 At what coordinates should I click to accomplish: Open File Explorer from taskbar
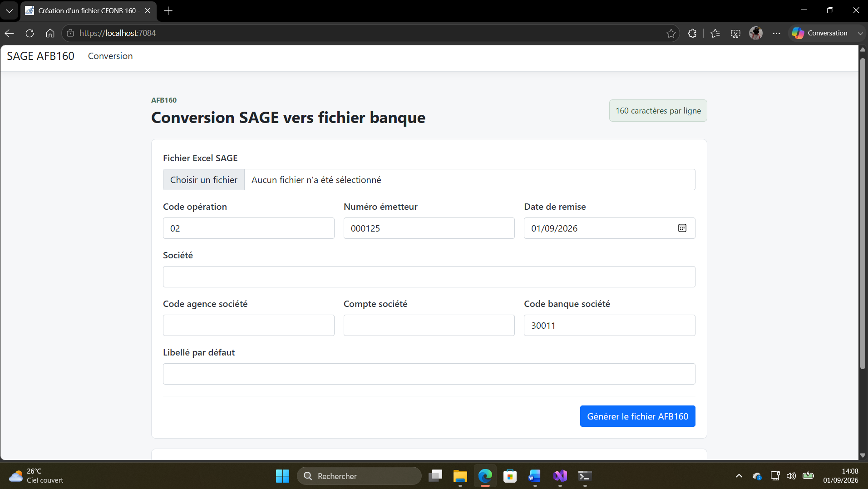(460, 476)
